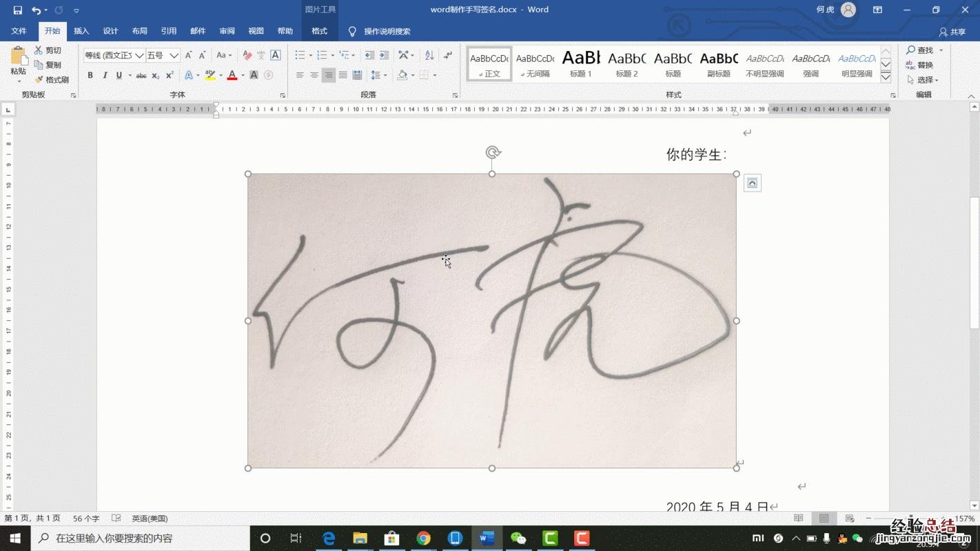The image size is (980, 551).
Task: Expand the font size (五号) dropdown
Action: tap(174, 55)
